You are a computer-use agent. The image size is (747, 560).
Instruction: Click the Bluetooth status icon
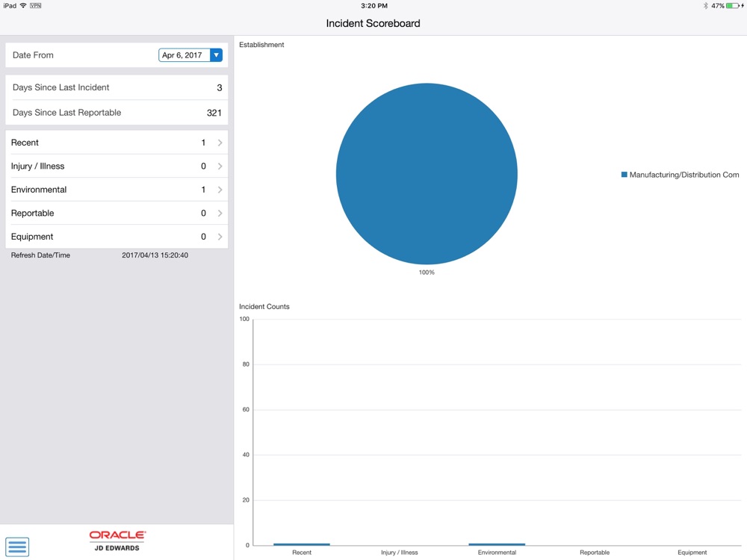coord(706,6)
